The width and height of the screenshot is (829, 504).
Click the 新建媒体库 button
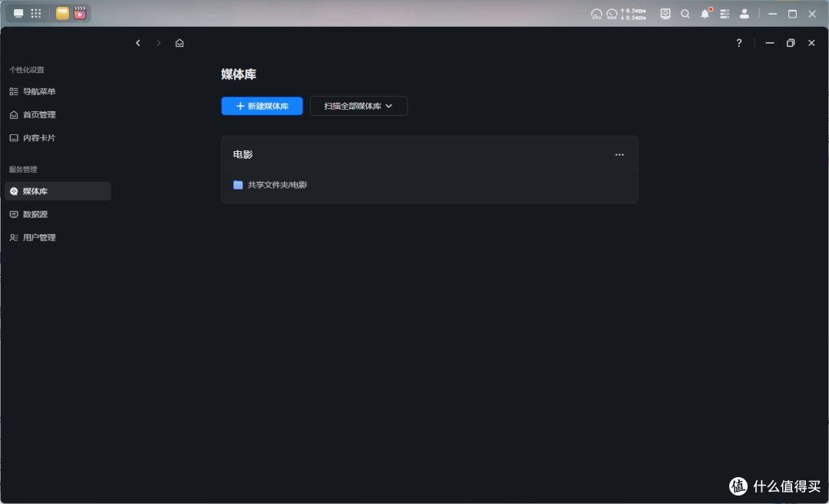[263, 106]
